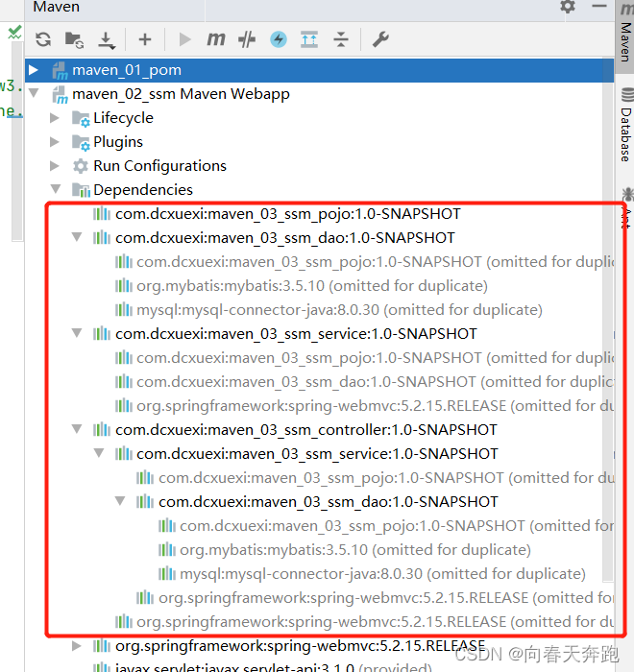634x672 pixels.
Task: Open Execute Maven Goal (m) icon
Action: [216, 39]
